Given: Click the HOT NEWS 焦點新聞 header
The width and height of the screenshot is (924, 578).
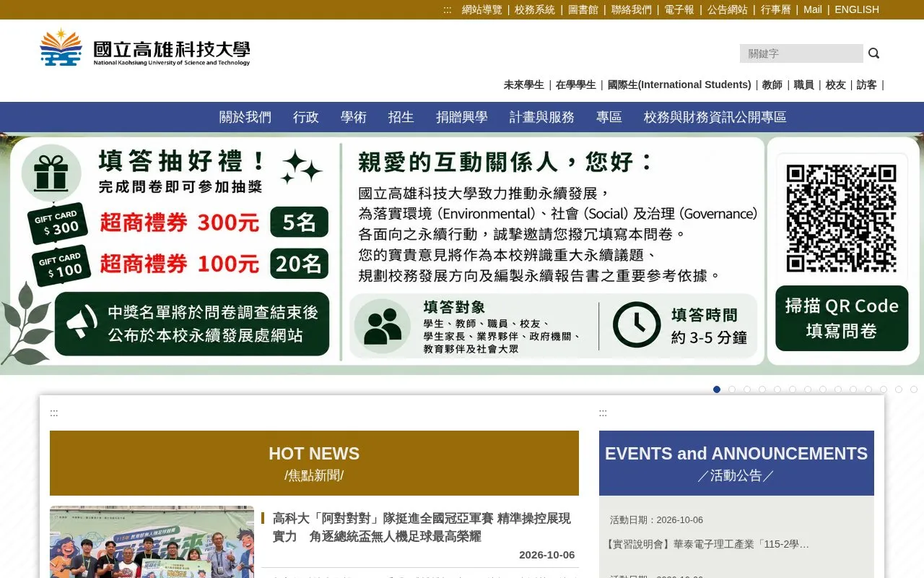Looking at the screenshot, I should (x=314, y=463).
